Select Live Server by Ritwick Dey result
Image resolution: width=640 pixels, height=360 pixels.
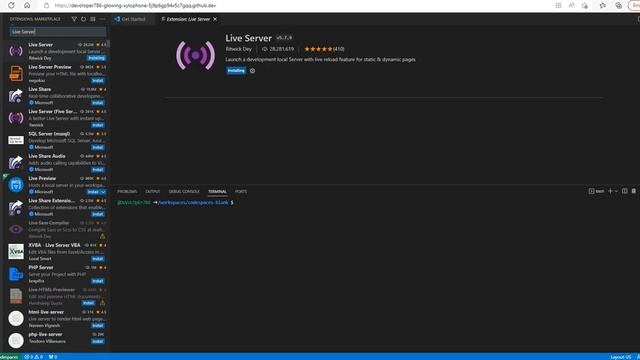point(55,51)
